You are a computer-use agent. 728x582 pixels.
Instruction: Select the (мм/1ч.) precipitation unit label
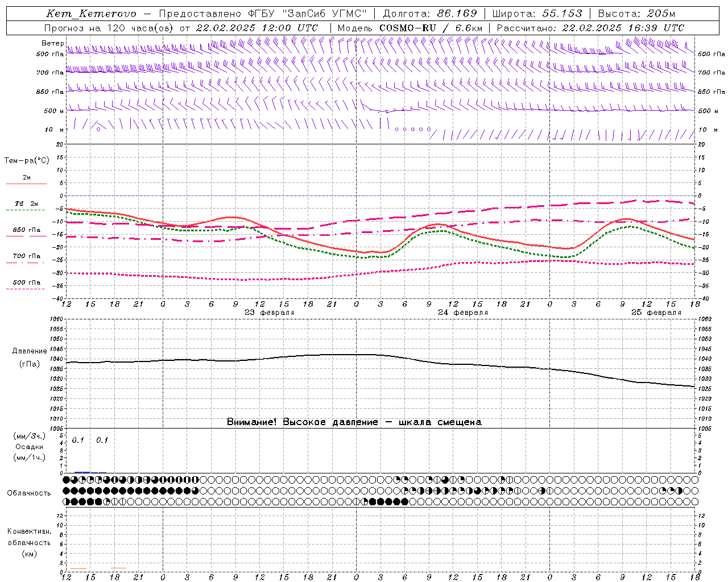29,458
